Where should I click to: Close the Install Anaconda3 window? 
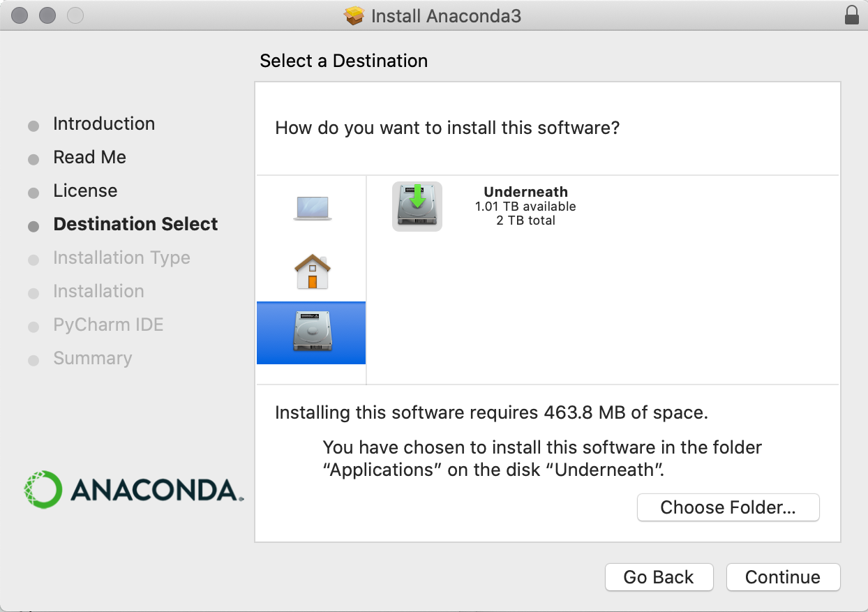tap(20, 15)
